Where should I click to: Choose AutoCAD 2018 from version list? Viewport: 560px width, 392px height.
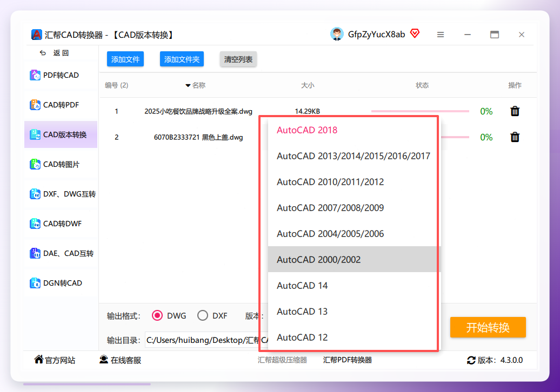(354, 130)
